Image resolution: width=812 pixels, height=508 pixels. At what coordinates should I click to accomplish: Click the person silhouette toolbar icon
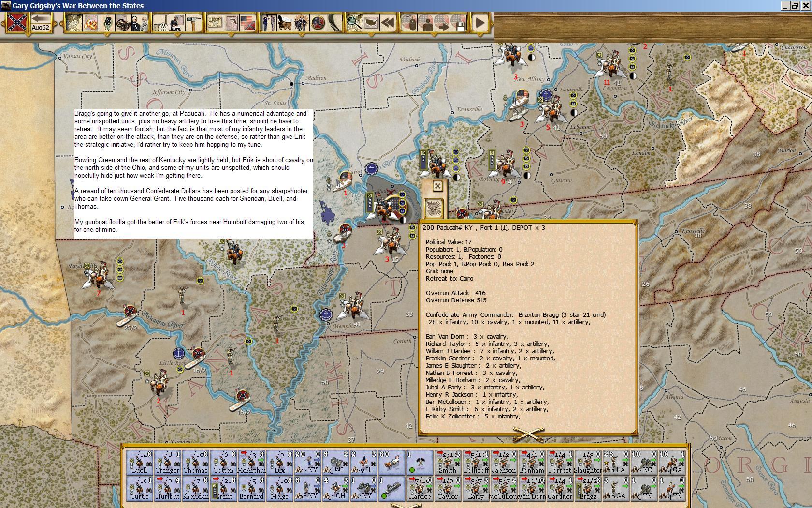point(426,23)
